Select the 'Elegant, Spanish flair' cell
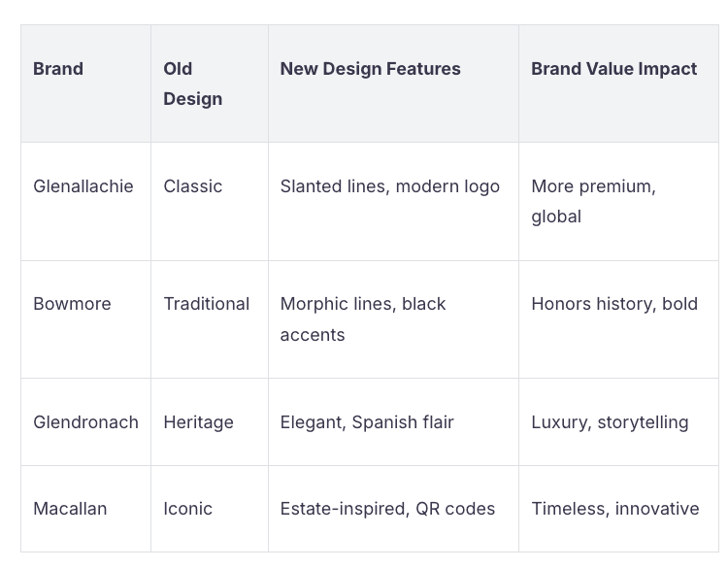This screenshot has height=569, width=728. [x=367, y=422]
